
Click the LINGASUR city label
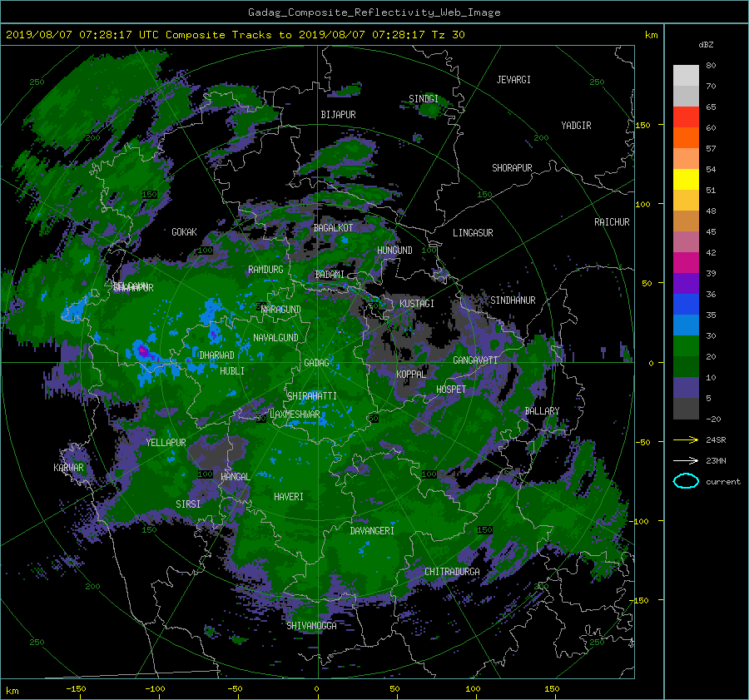(473, 233)
